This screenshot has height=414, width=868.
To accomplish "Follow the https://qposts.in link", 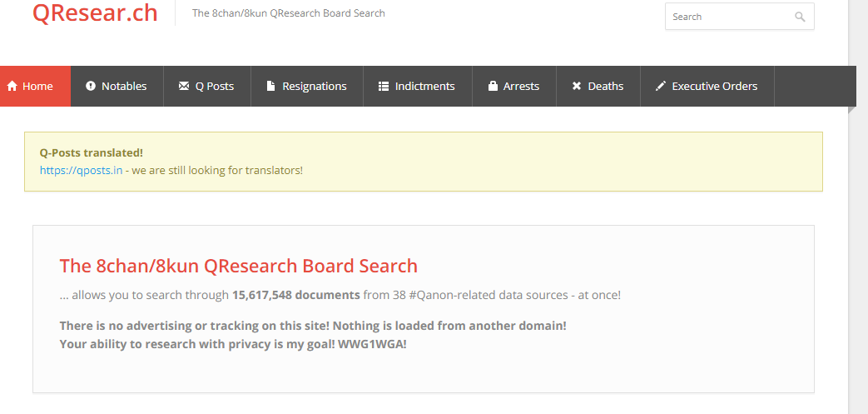I will 82,170.
